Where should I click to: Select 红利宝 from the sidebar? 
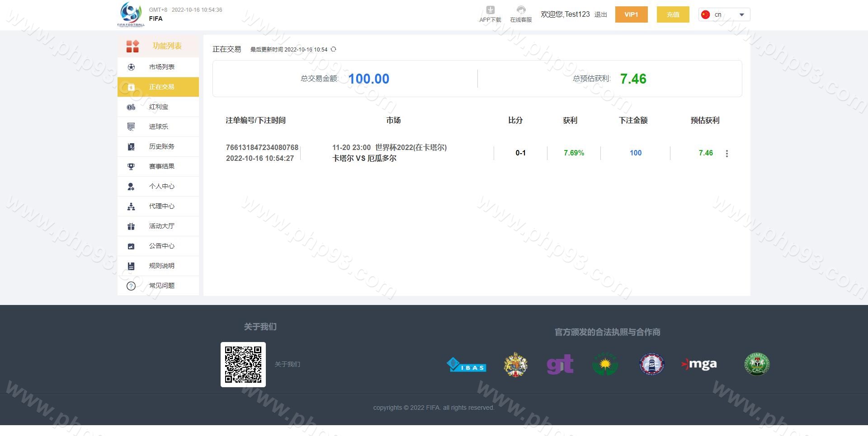(x=158, y=107)
